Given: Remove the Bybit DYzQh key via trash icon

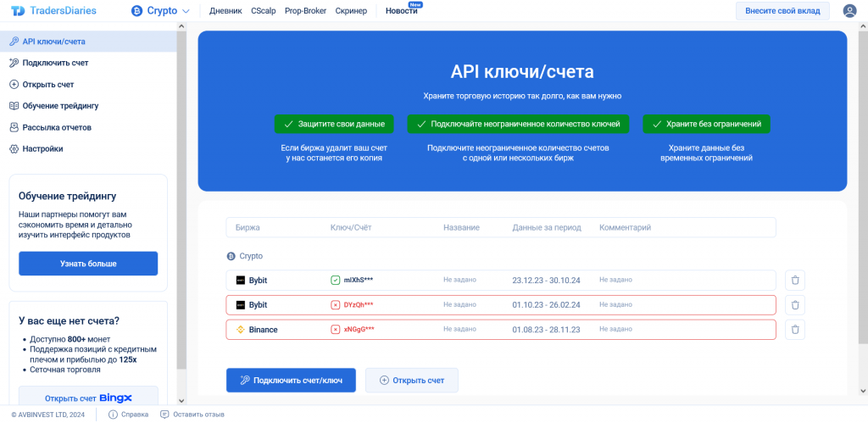Looking at the screenshot, I should [x=794, y=305].
